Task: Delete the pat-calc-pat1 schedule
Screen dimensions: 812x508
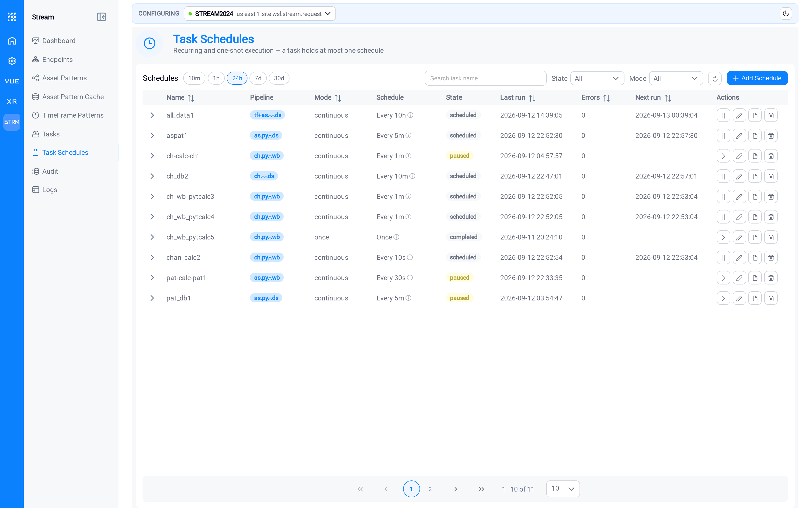Action: (771, 278)
